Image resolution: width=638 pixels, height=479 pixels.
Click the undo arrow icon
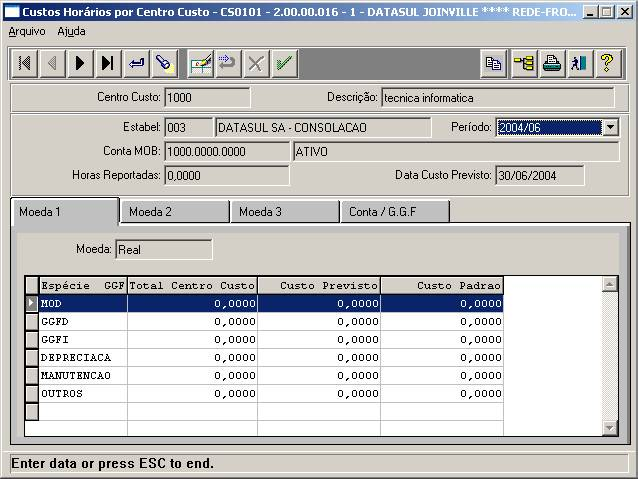tap(228, 63)
